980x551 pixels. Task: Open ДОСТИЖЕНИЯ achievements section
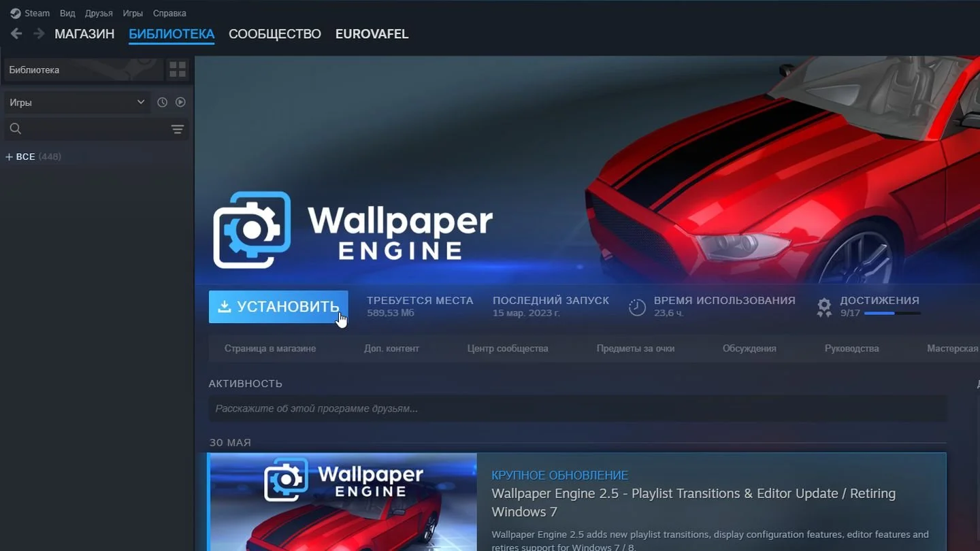coord(879,301)
